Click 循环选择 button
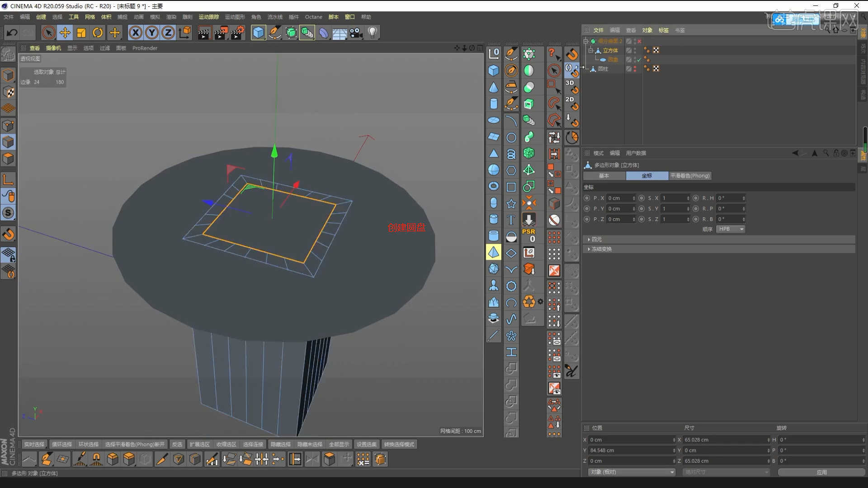Screen dimensions: 868x488 [x=62, y=444]
